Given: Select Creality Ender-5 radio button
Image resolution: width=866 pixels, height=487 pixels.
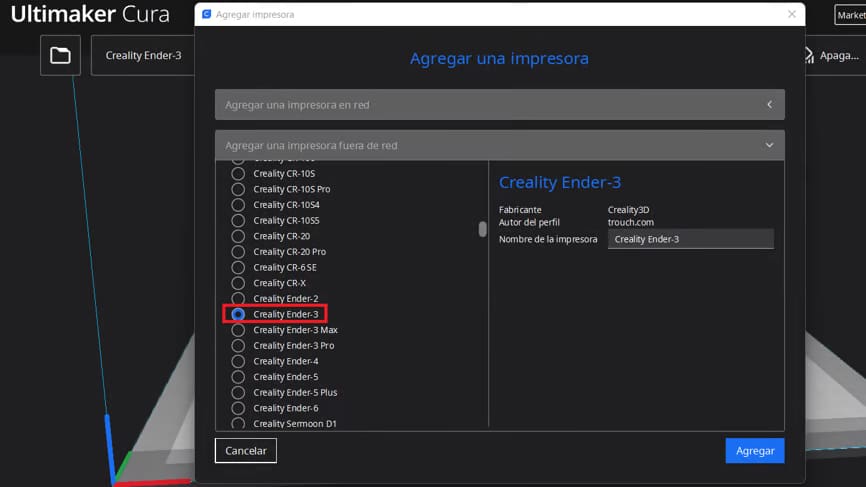Looking at the screenshot, I should pos(238,377).
